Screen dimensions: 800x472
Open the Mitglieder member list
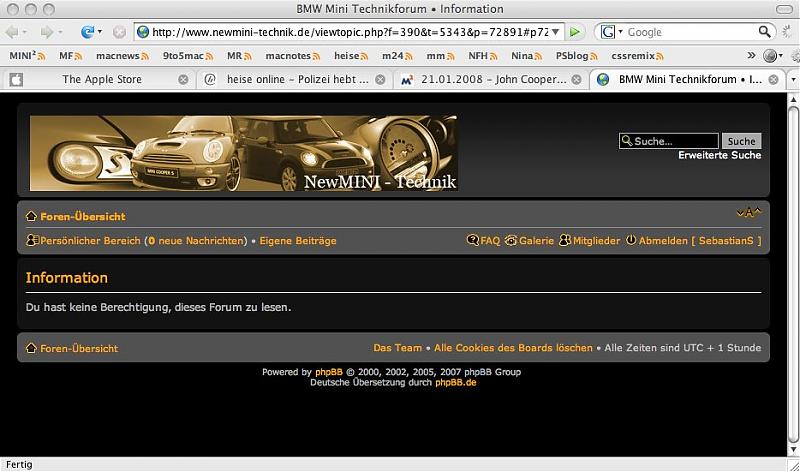click(590, 241)
